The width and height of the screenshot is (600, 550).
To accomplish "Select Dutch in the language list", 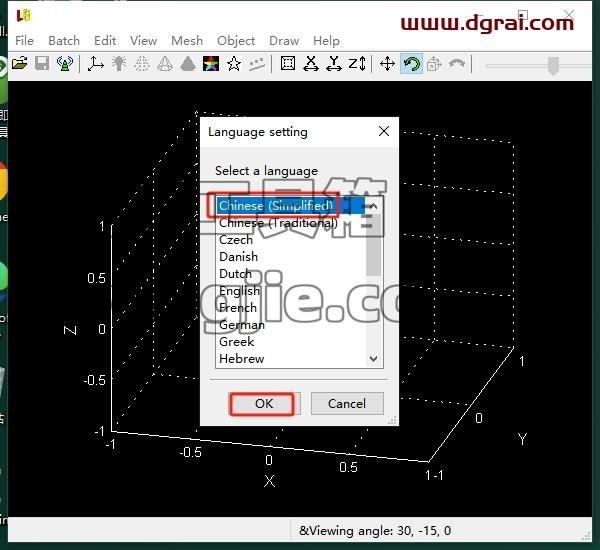I will point(290,274).
